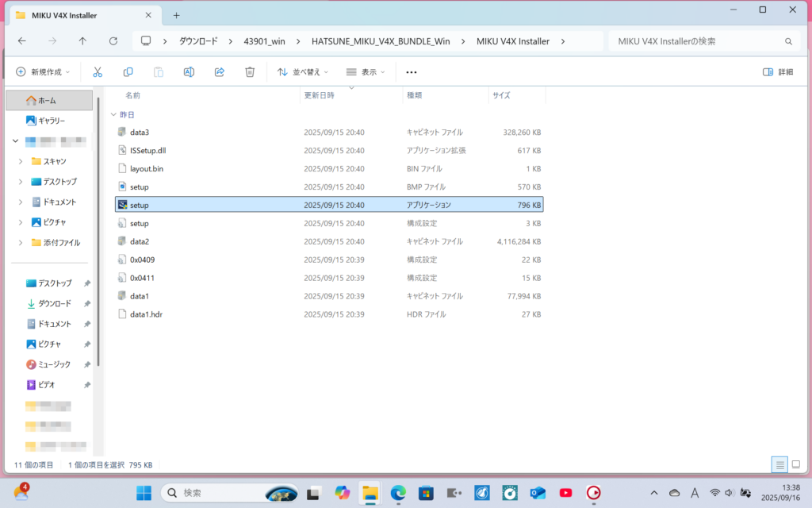Click the Copy icon in toolbar
Image resolution: width=812 pixels, height=508 pixels.
coord(128,72)
